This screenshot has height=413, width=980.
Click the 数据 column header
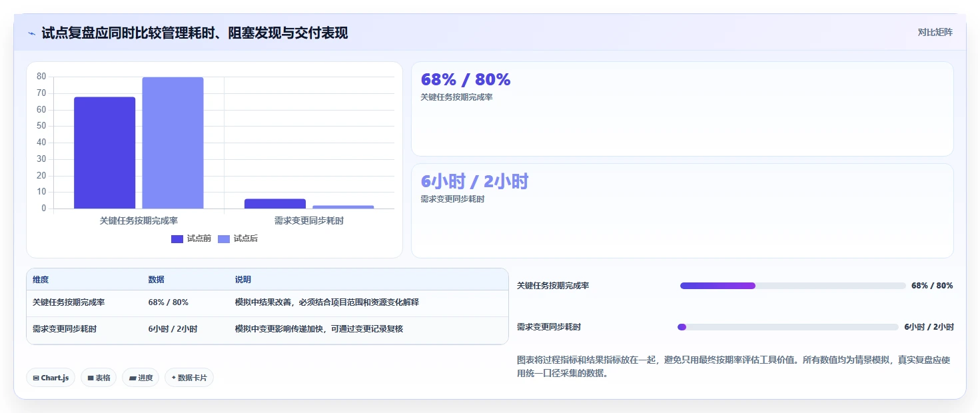tap(157, 280)
